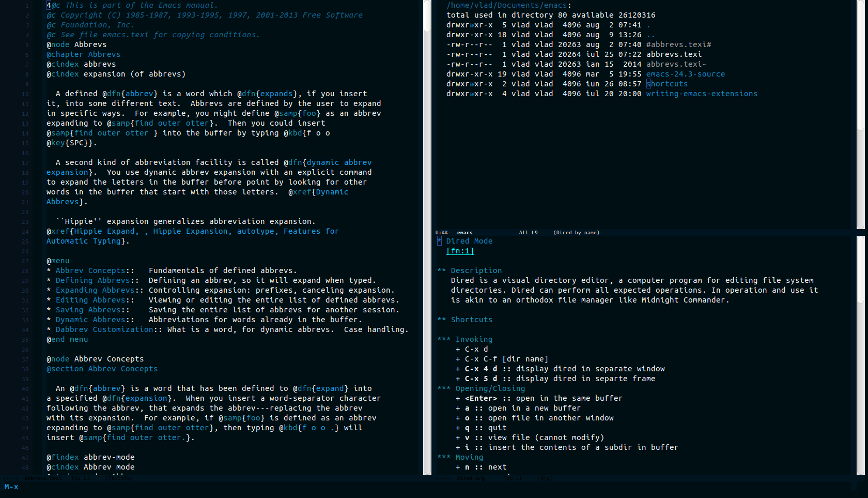This screenshot has width=868, height=498.
Task: Click the 'emacs' buffer name in Dired mode line
Action: pyautogui.click(x=464, y=233)
